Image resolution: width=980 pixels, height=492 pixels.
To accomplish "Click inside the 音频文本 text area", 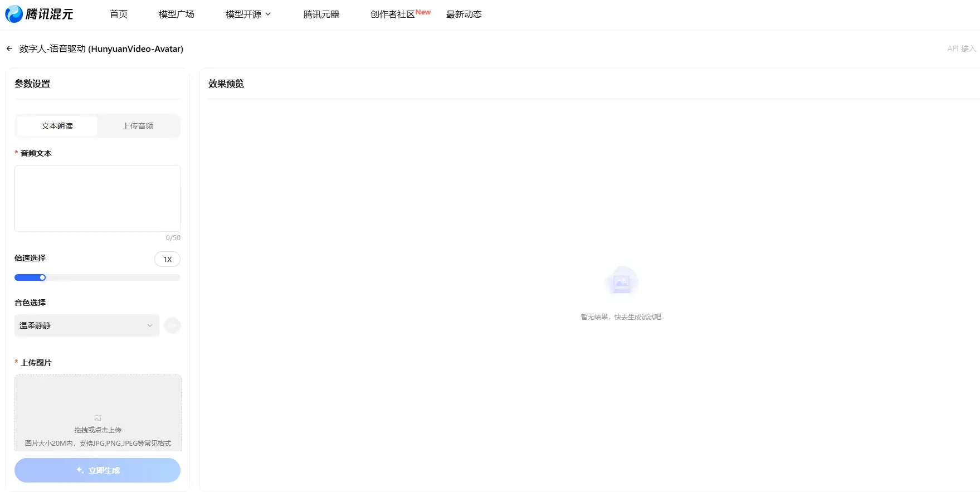I will point(97,198).
